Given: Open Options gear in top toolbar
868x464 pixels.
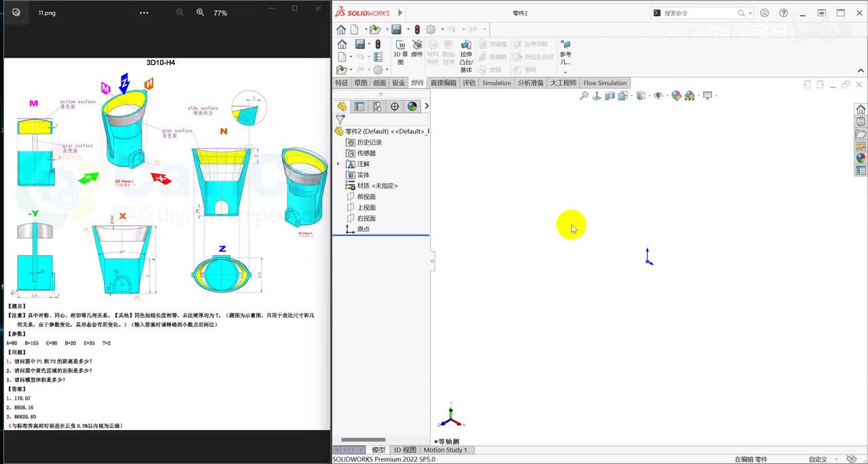Looking at the screenshot, I should click(430, 29).
